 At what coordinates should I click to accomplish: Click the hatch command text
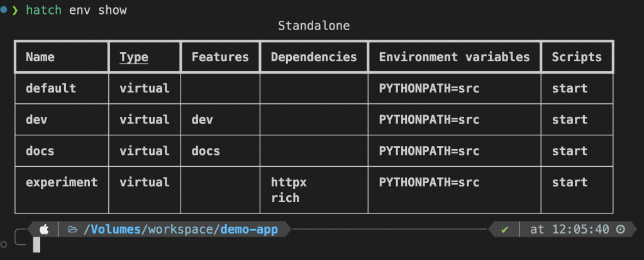pyautogui.click(x=44, y=11)
